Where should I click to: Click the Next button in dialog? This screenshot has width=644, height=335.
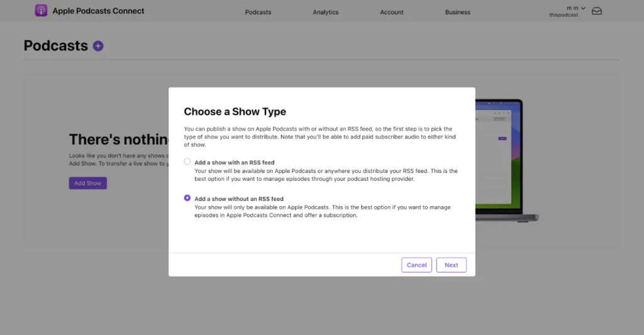point(451,265)
